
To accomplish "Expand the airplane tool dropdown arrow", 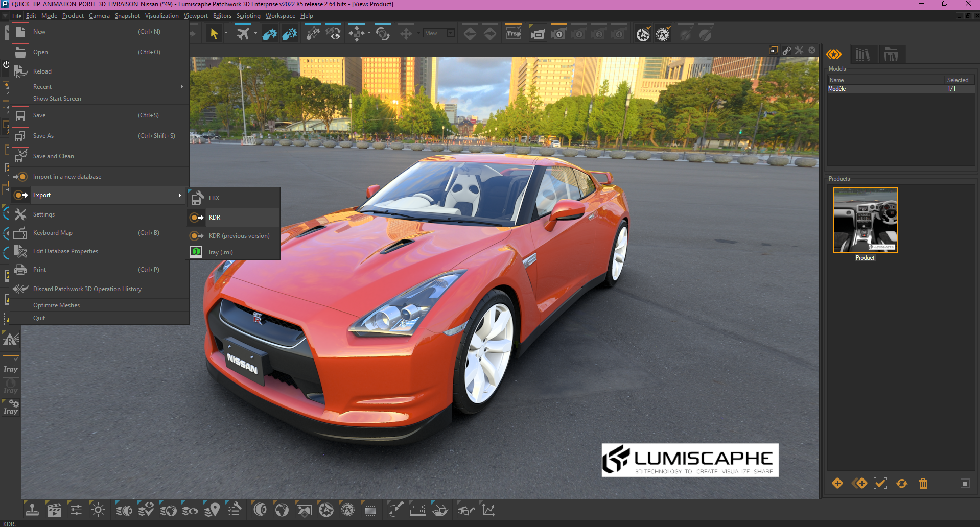I will (x=255, y=33).
